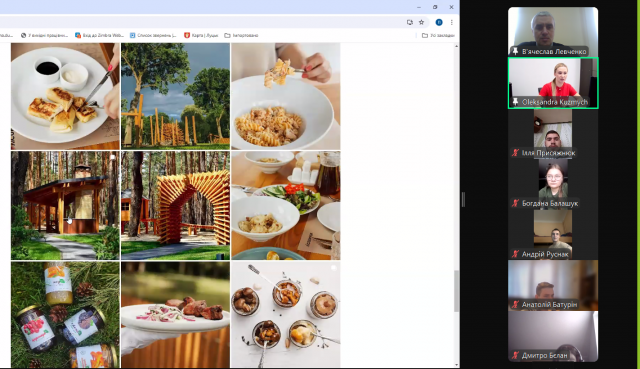Click muted mic icon of Богдана Балашук

tap(516, 203)
